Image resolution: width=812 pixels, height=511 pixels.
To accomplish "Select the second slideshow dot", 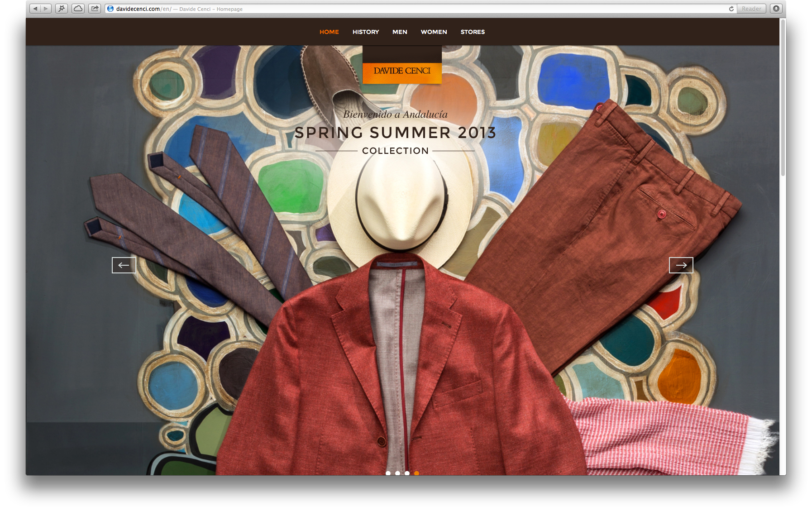I will 397,473.
